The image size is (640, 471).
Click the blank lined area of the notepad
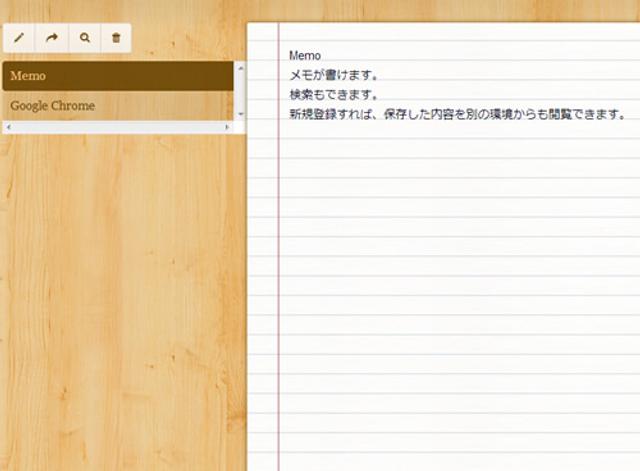coord(450,300)
